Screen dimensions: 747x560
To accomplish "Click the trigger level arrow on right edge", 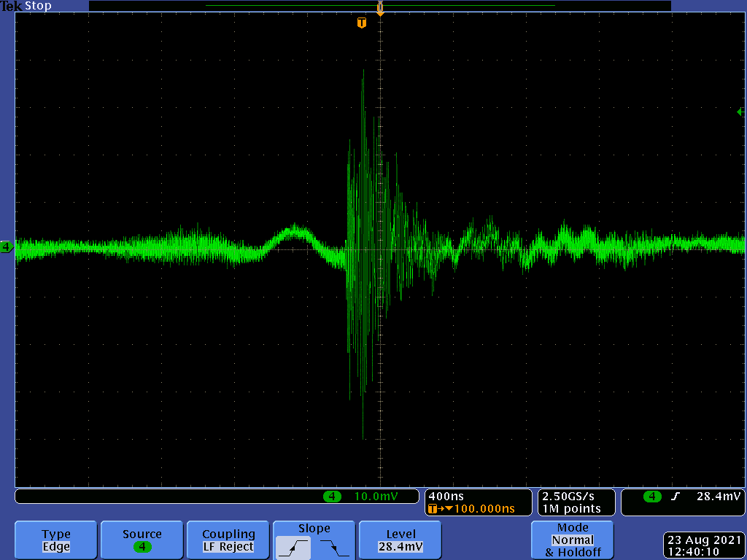I will pyautogui.click(x=740, y=112).
